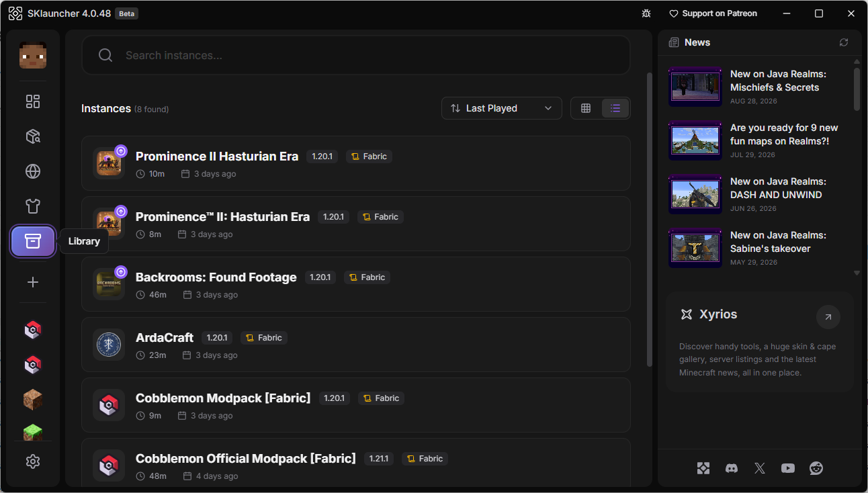Select the Prominence™ II: Hasturian Era title

222,217
